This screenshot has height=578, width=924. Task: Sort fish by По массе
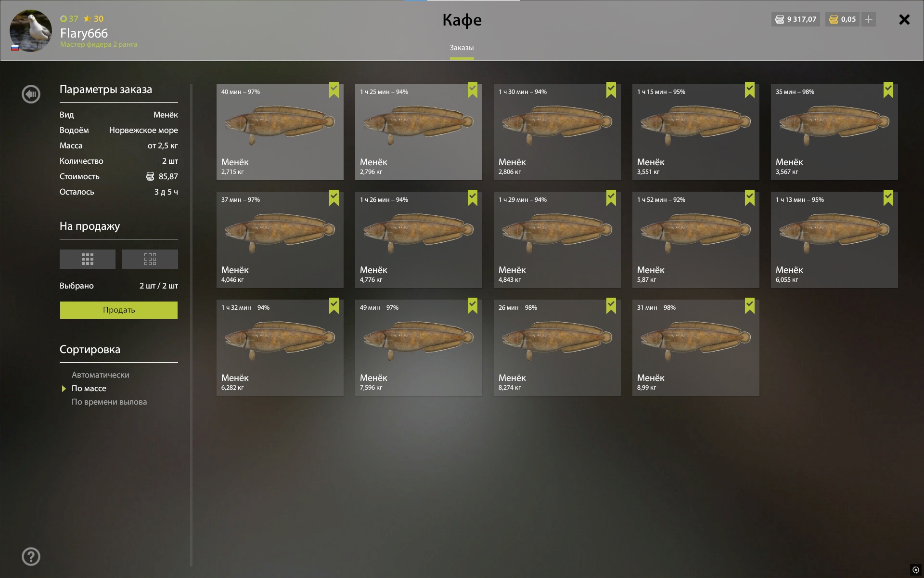[89, 388]
